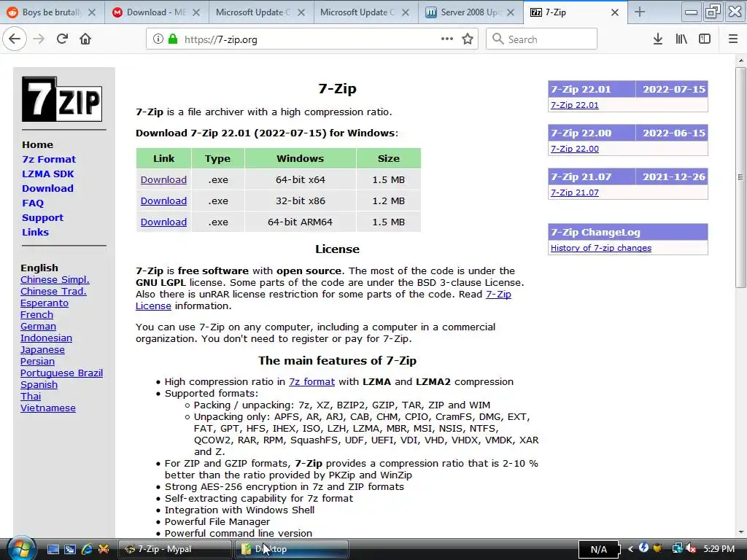Go back to the previous page

15,39
